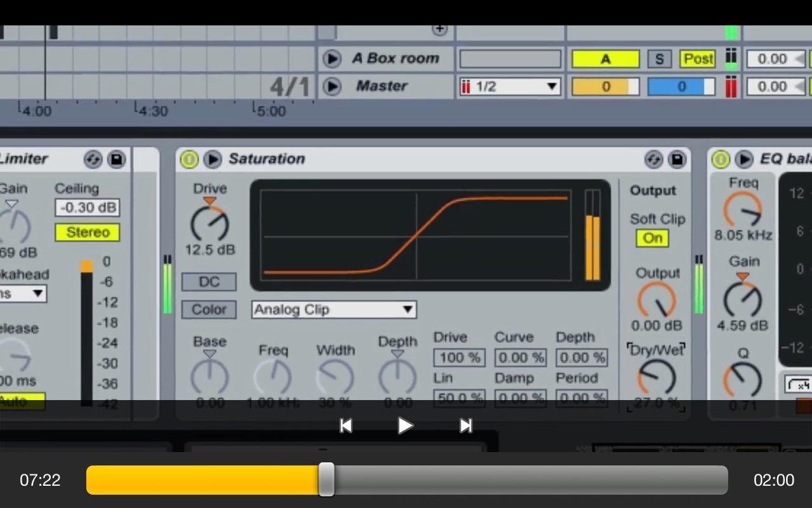Solo the A Box room return track
This screenshot has width=812, height=508.
point(660,59)
